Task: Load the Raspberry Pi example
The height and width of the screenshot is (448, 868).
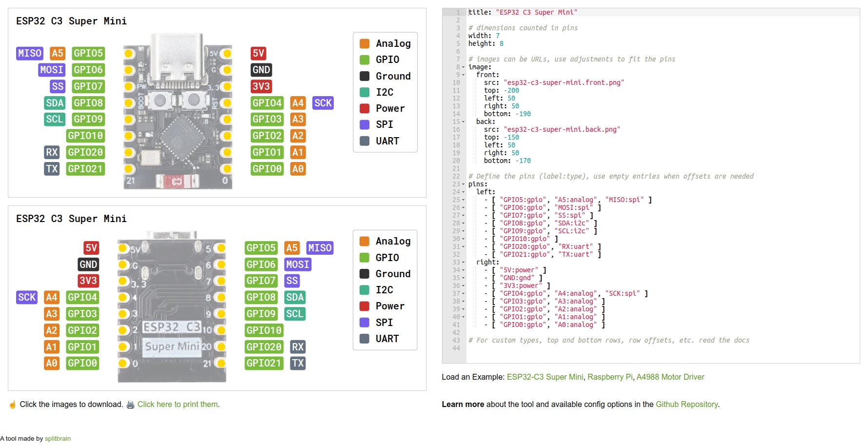Action: coord(610,377)
